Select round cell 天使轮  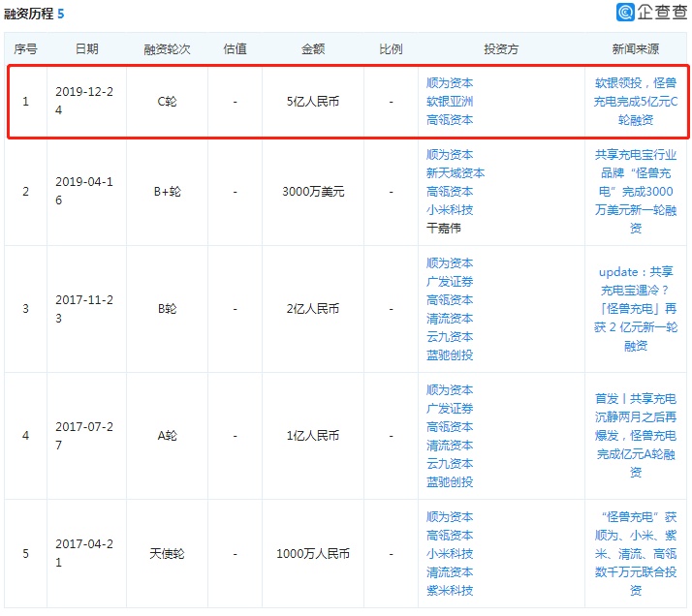[167, 554]
